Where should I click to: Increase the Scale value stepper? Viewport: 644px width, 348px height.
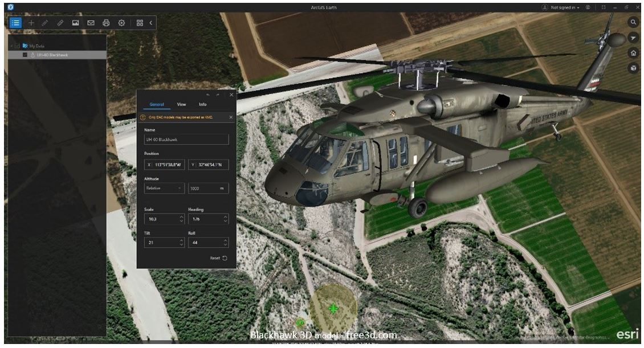click(182, 216)
